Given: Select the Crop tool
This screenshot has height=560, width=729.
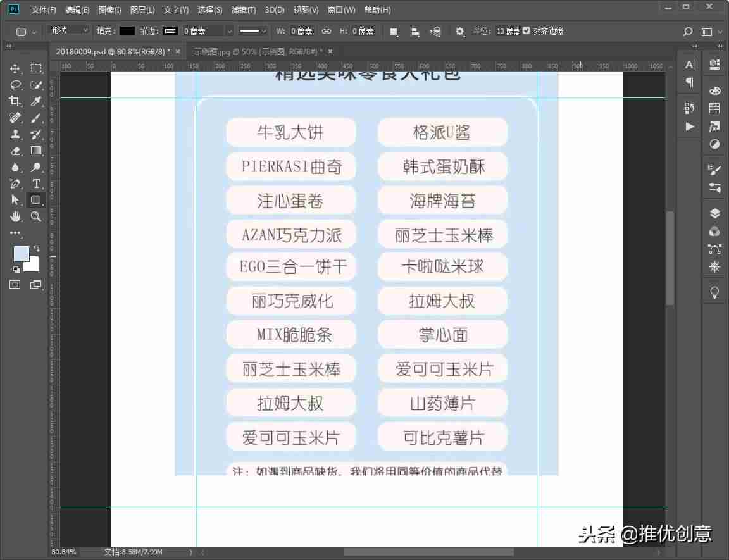Looking at the screenshot, I should pyautogui.click(x=15, y=101).
